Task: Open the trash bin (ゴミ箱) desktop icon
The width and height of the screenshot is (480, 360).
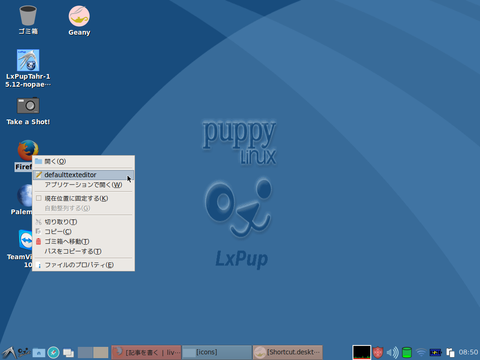Action: point(28,20)
